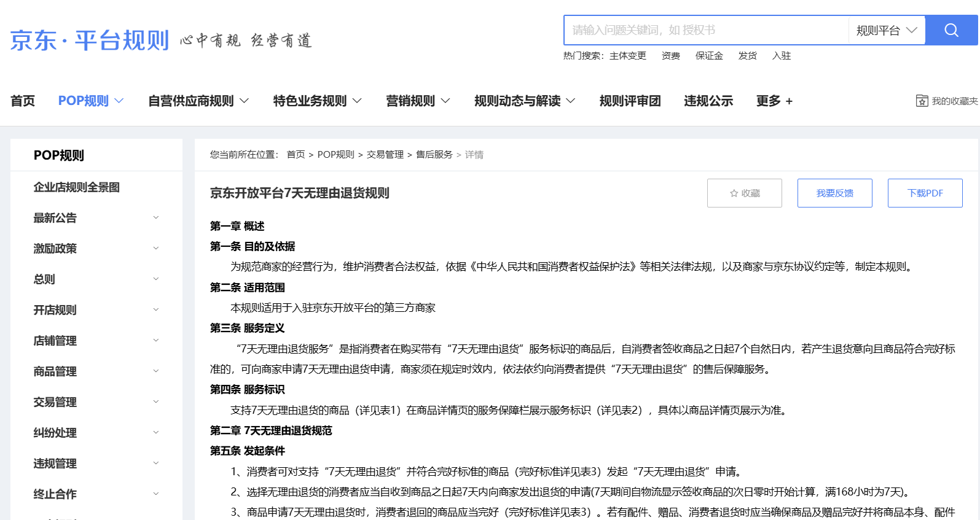Screen dimensions: 980x520
Task: Click the 首页 breadcrumb link
Action: (296, 155)
